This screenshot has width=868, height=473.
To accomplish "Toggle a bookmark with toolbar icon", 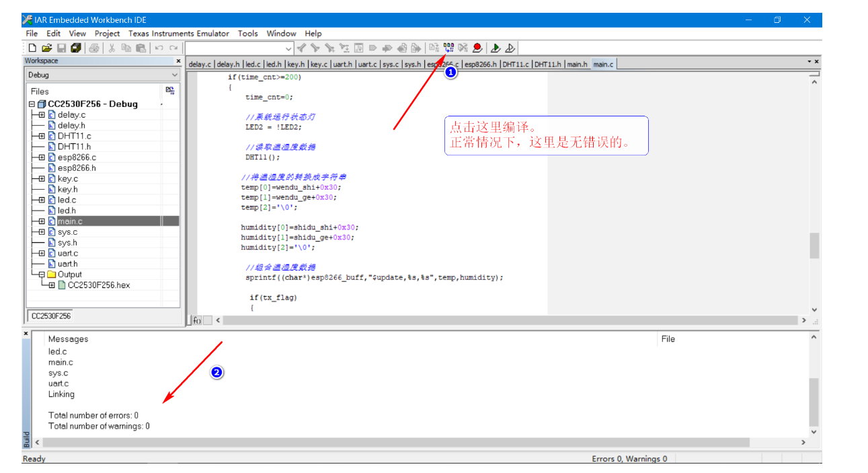I will [372, 48].
